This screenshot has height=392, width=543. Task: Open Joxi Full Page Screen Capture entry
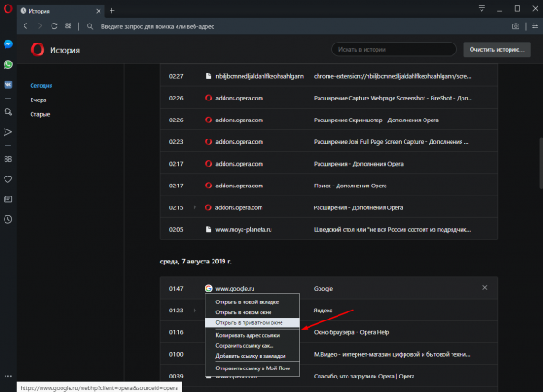click(329, 141)
